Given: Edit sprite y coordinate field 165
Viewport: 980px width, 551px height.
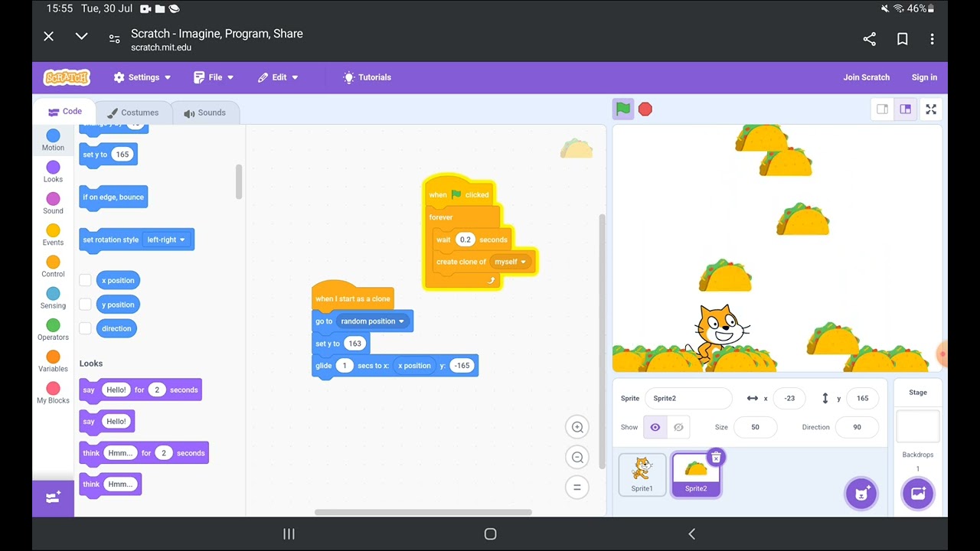Looking at the screenshot, I should [863, 398].
